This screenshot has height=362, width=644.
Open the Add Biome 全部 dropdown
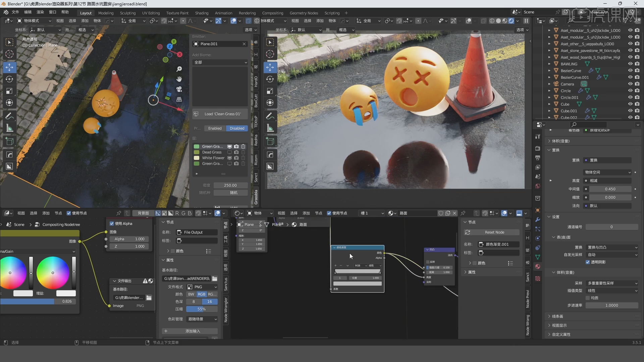click(x=220, y=62)
